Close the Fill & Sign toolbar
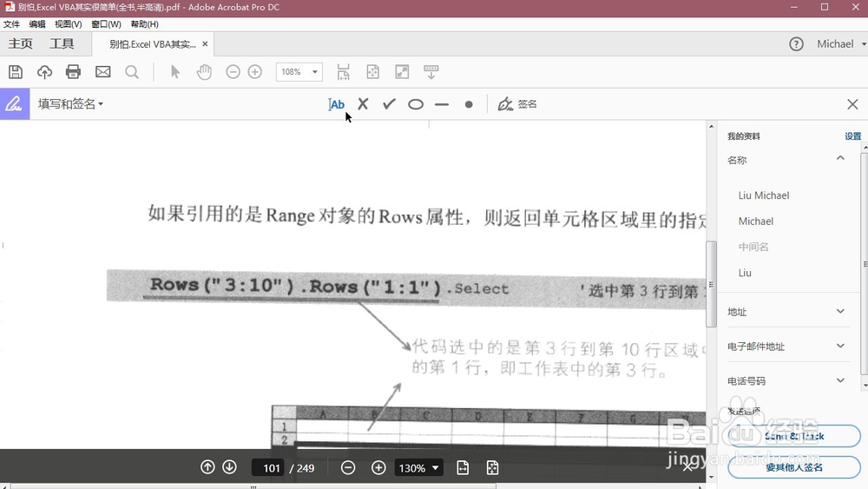 click(852, 104)
